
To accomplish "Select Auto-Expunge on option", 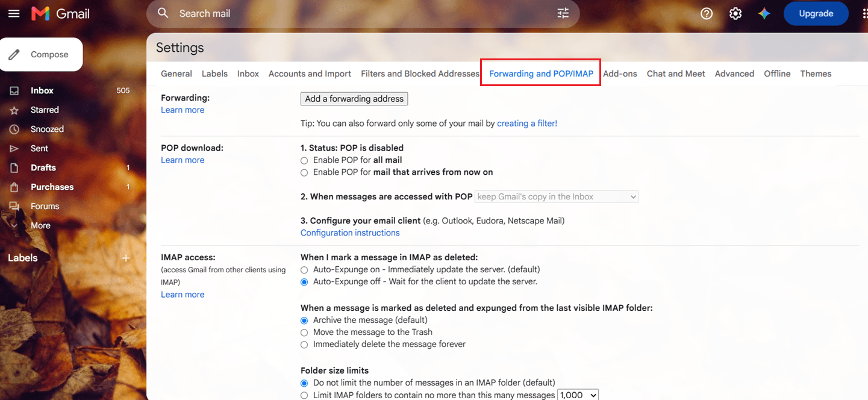I will coord(304,270).
